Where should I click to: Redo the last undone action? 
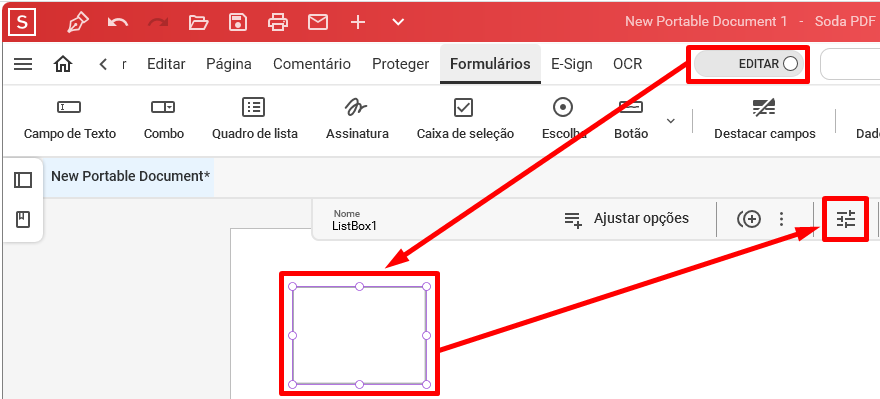tap(158, 22)
